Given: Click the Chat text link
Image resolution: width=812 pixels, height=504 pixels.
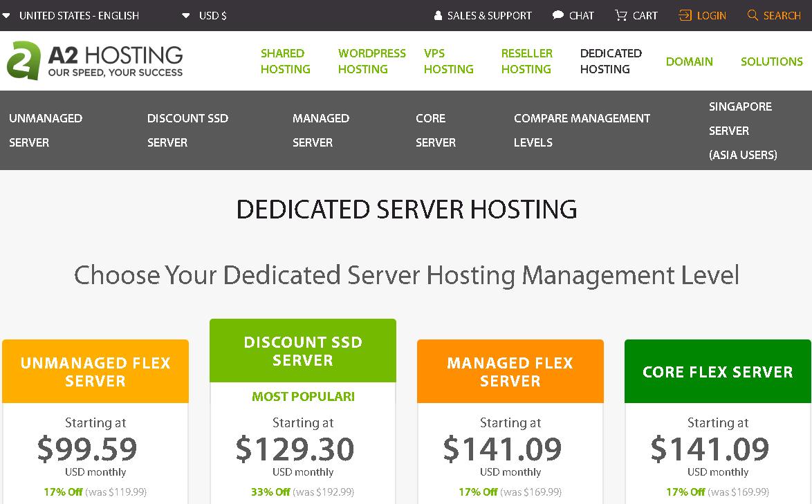Looking at the screenshot, I should coord(581,15).
